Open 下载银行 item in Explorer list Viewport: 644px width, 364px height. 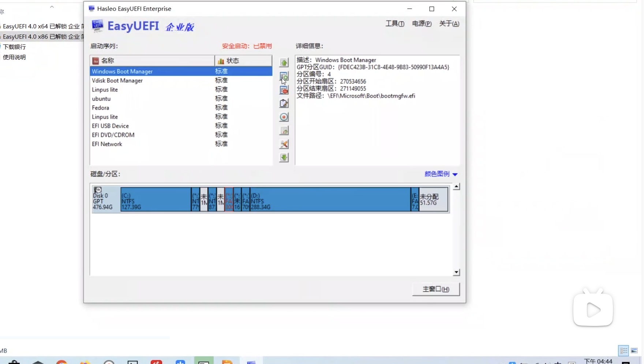tap(14, 47)
